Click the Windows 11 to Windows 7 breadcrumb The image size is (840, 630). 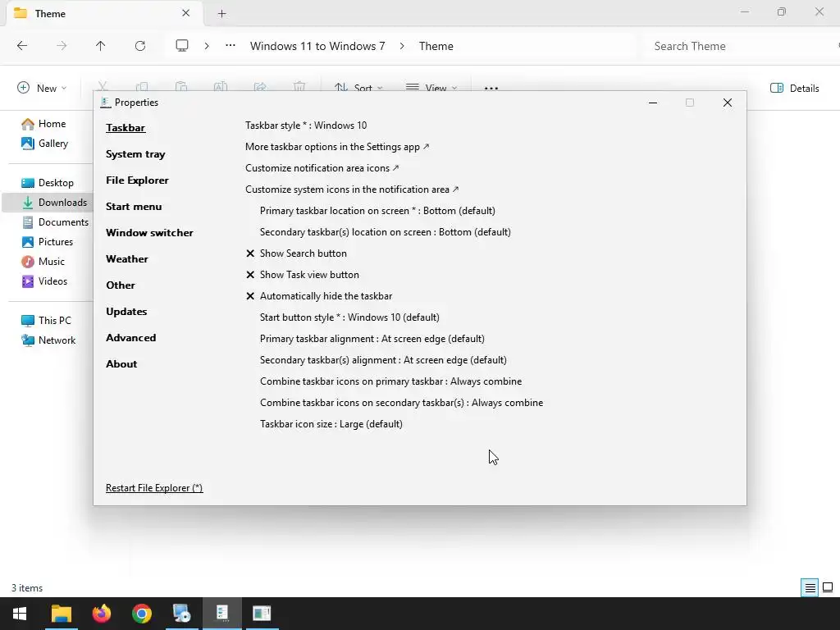tap(317, 46)
